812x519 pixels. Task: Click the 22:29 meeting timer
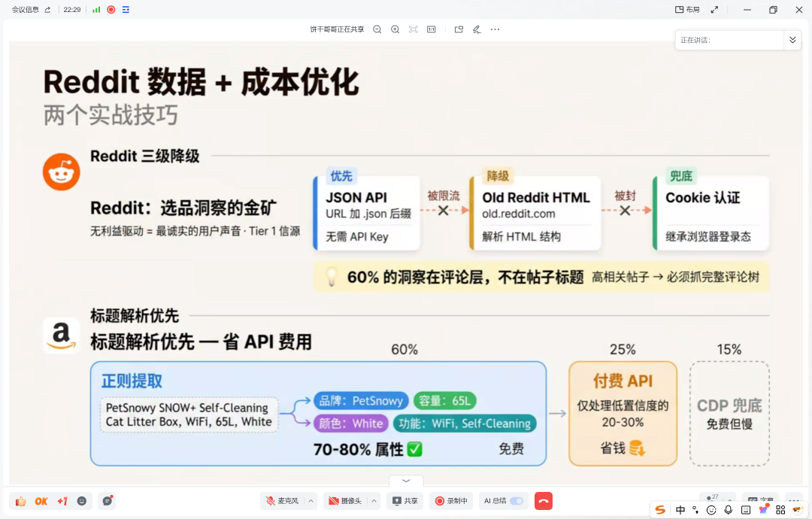pos(72,9)
